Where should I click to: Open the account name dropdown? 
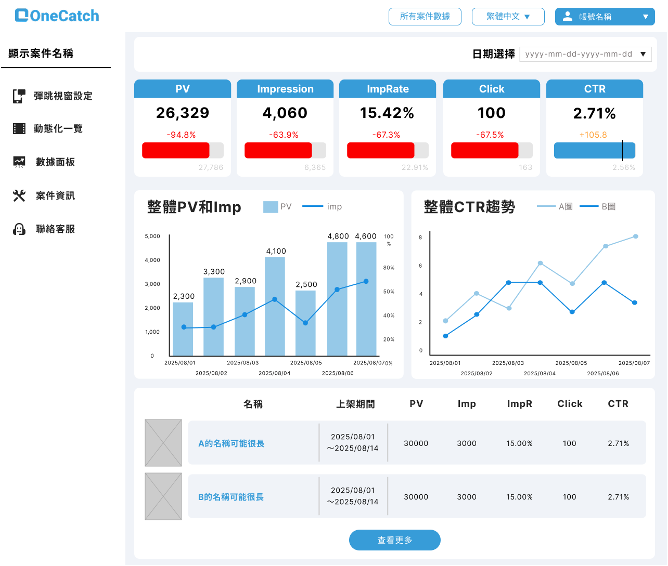point(606,17)
